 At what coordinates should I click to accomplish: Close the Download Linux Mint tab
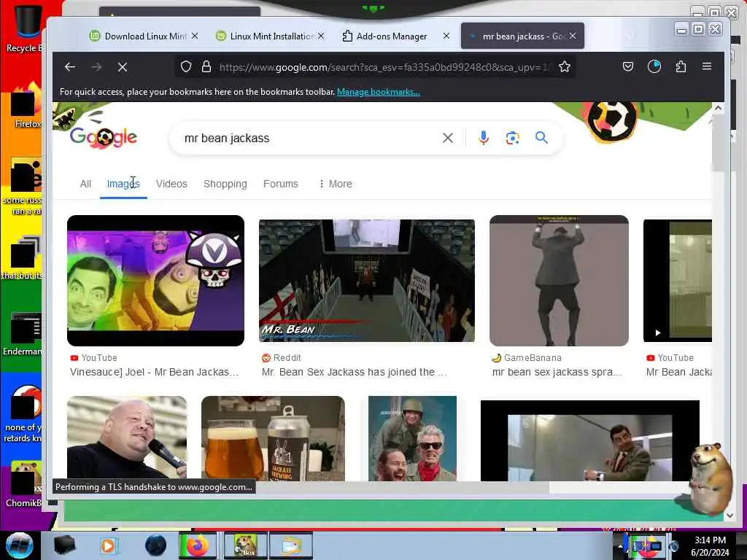point(195,36)
